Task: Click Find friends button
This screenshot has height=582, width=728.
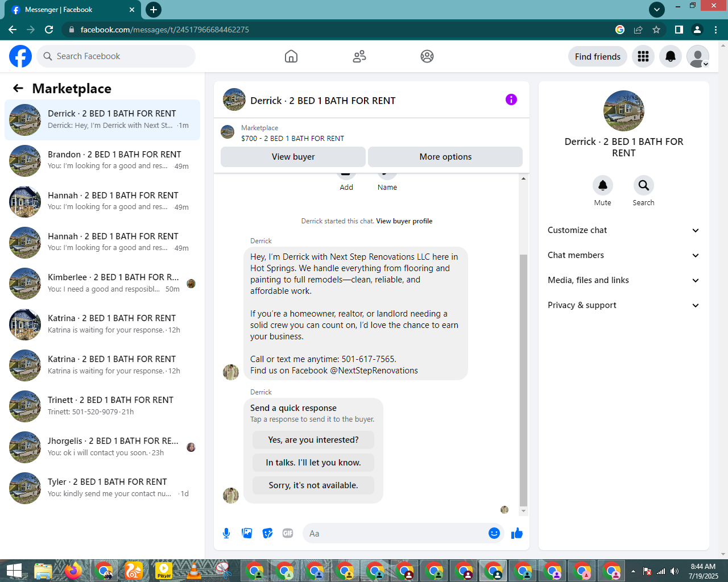Action: (x=598, y=56)
